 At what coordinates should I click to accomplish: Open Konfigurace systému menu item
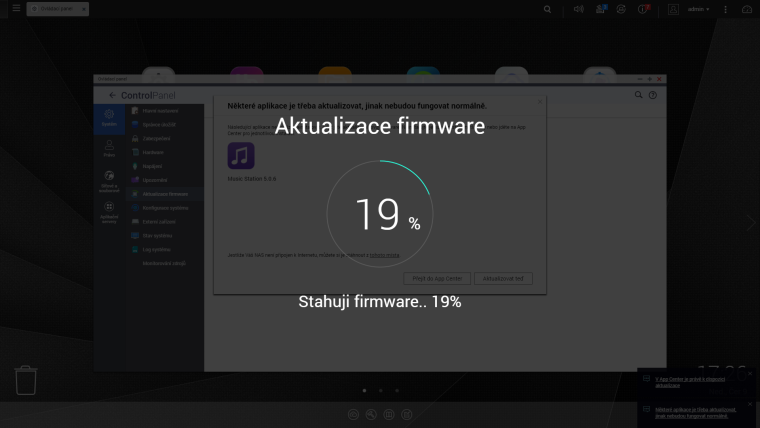pos(165,208)
